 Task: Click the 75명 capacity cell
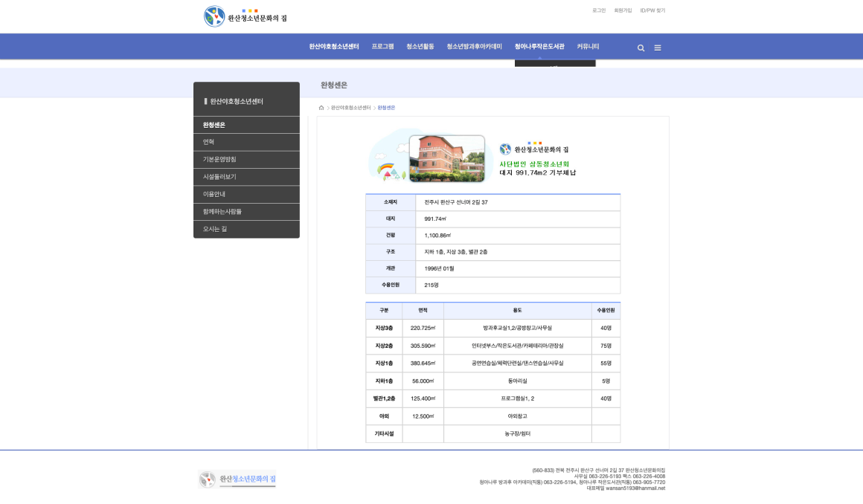606,346
